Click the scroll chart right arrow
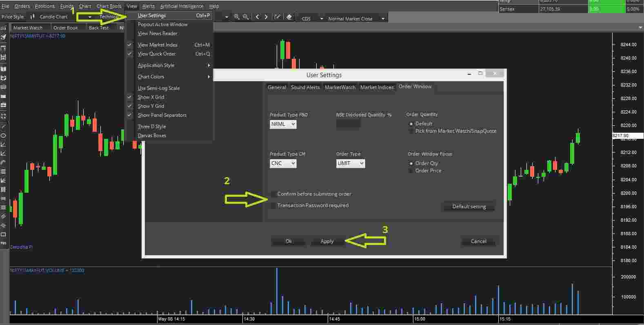This screenshot has width=644, height=325. (266, 17)
